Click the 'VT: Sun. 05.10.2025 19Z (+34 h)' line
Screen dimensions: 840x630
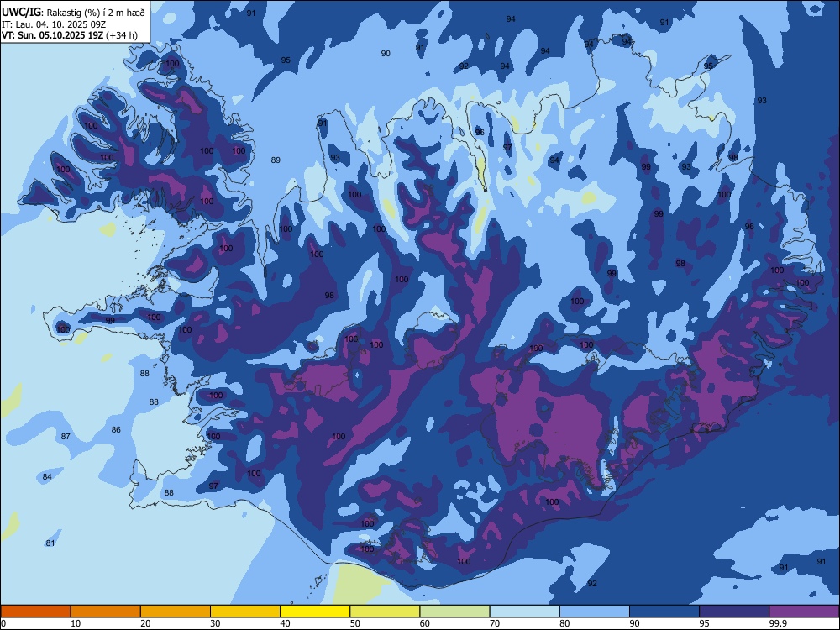click(x=70, y=35)
